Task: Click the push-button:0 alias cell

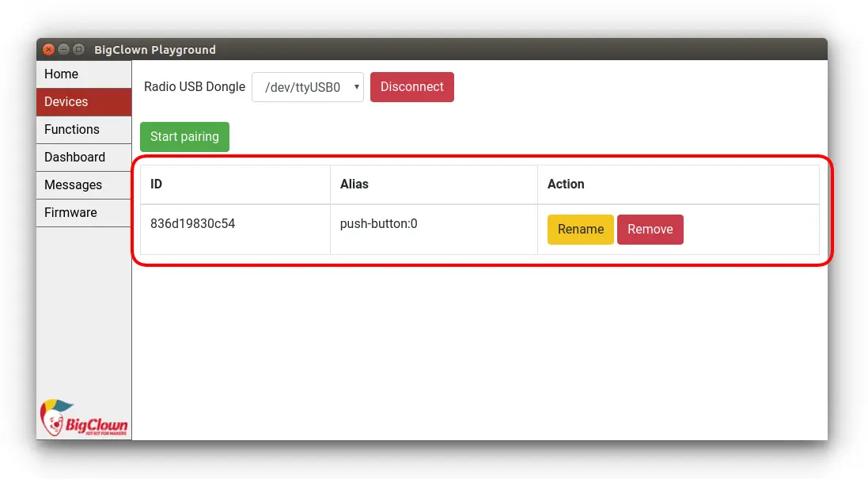Action: click(434, 230)
